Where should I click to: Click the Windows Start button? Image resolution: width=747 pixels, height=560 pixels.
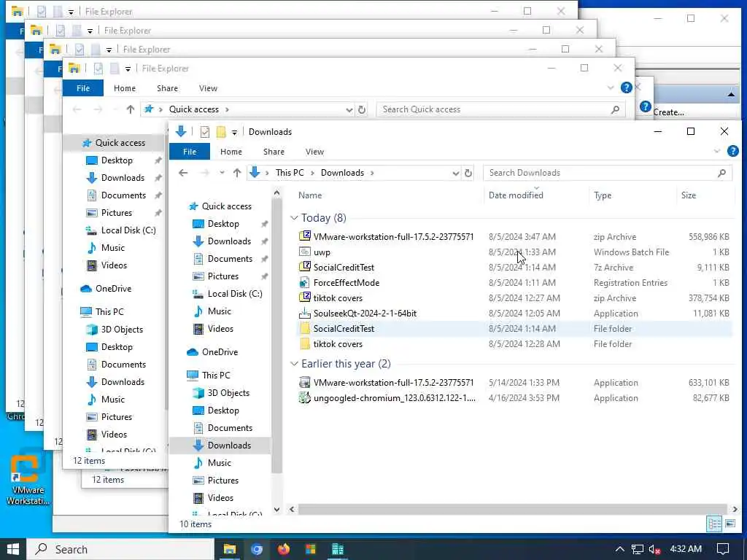coord(13,549)
